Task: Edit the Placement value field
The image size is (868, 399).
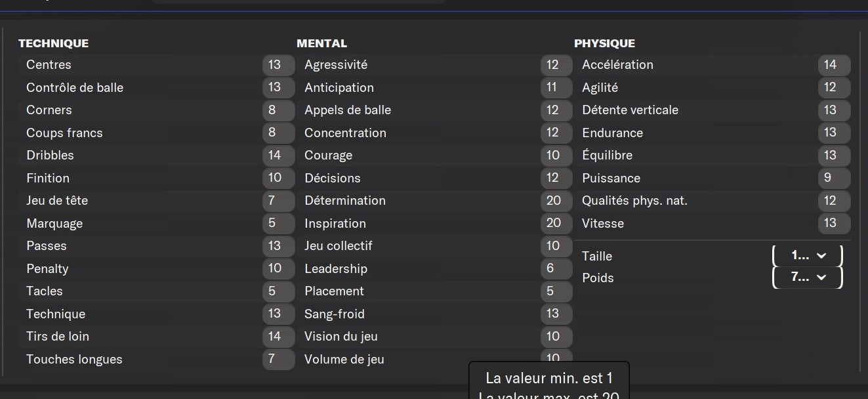Action: click(x=556, y=291)
